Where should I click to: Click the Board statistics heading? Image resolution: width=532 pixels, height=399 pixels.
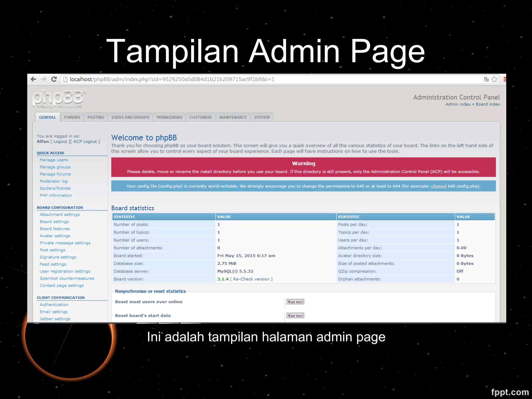coord(132,208)
